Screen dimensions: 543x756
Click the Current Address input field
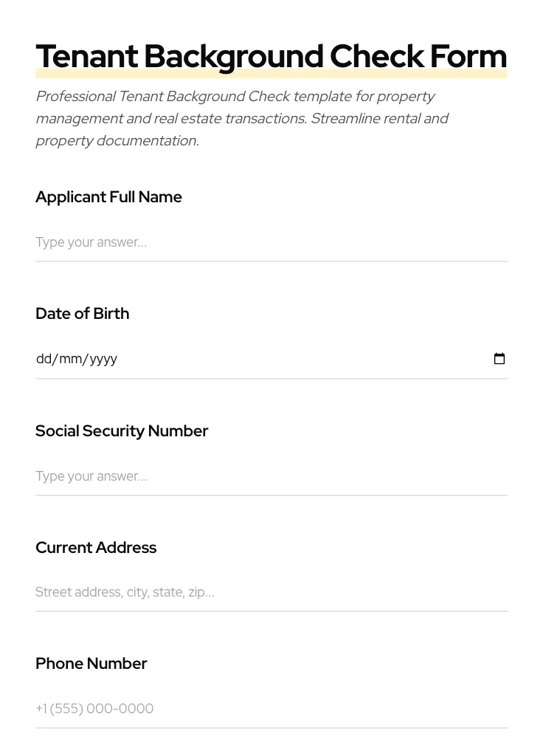point(271,592)
